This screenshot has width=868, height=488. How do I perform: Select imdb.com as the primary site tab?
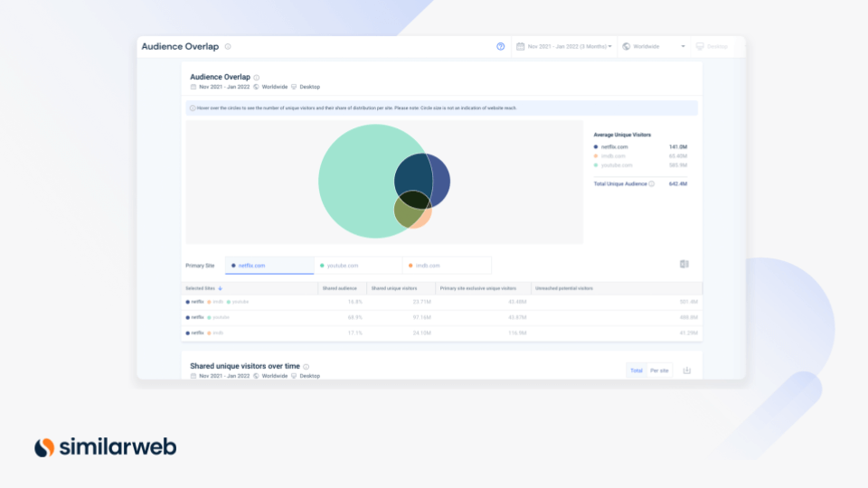click(x=447, y=266)
